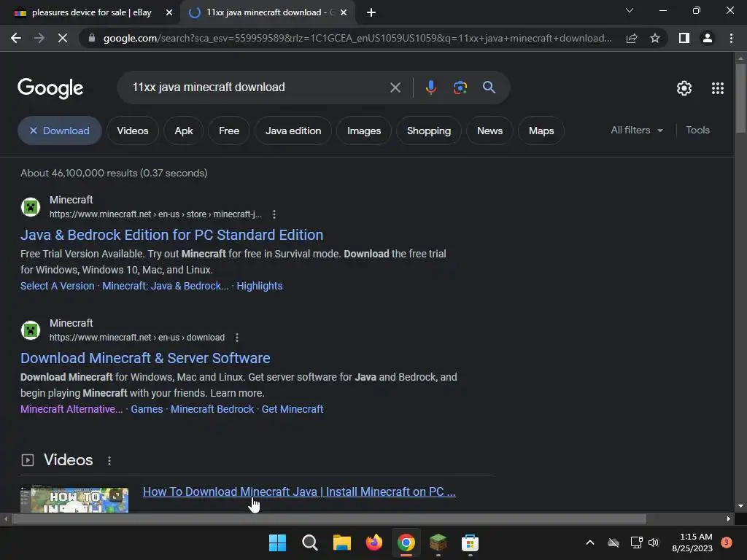Switch to Images results
Screen dimensions: 747x560
364,131
